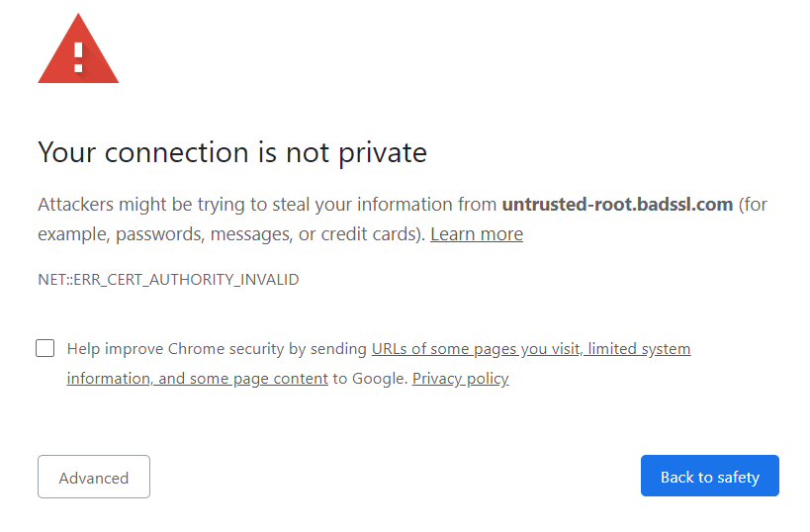Click the untrusted-root.badssl.com domain name
This screenshot has width=810, height=532.
coord(617,205)
